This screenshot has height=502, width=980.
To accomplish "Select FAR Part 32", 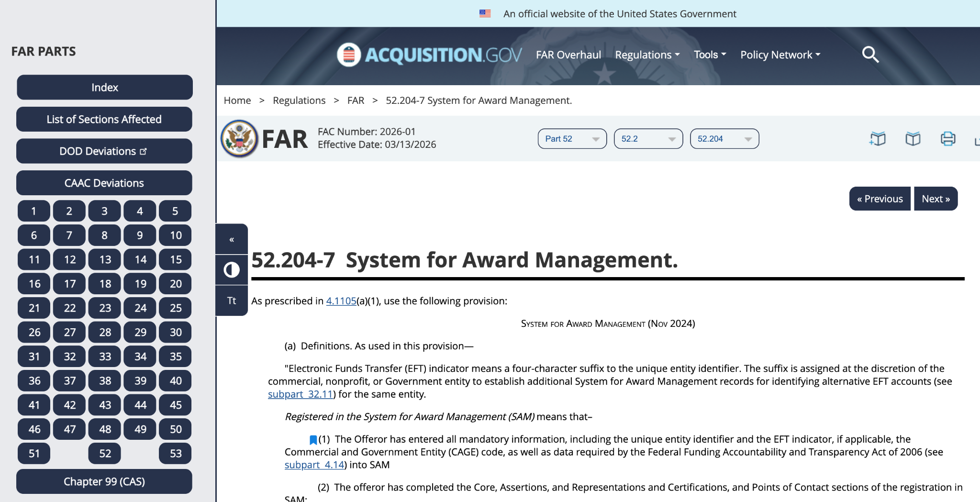I will pyautogui.click(x=69, y=357).
